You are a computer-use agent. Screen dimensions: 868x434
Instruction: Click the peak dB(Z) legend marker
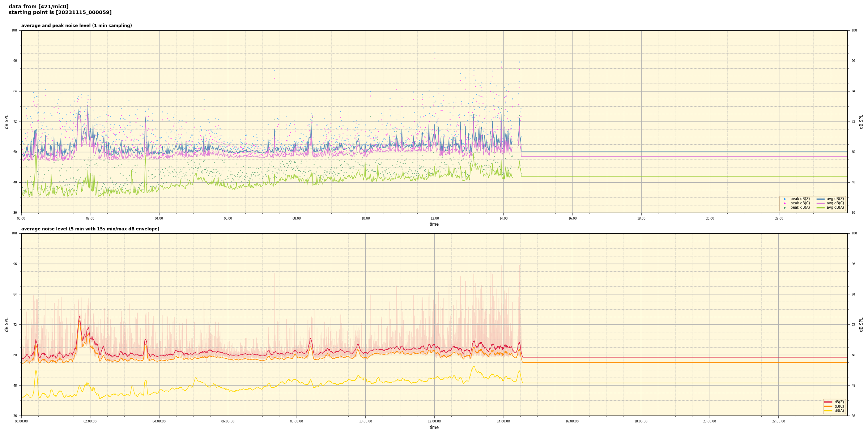784,199
